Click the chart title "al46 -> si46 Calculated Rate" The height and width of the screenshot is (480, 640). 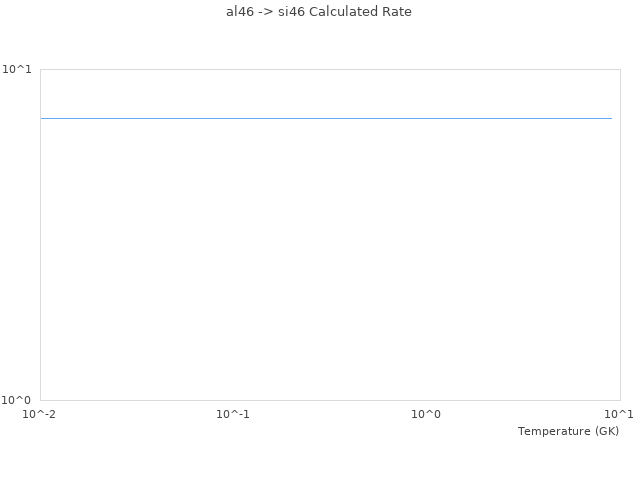tap(319, 12)
